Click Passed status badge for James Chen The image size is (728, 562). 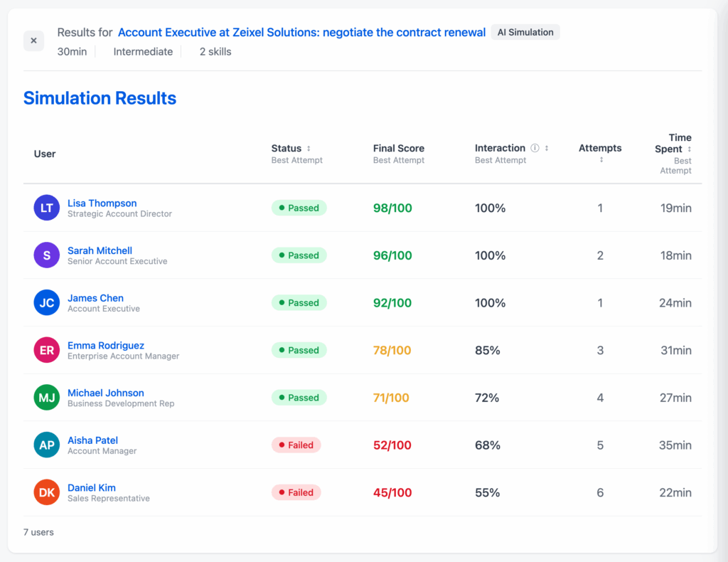tap(299, 302)
